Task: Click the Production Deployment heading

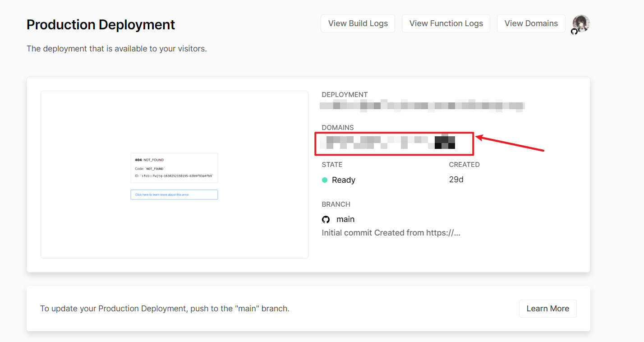Action: (101, 24)
